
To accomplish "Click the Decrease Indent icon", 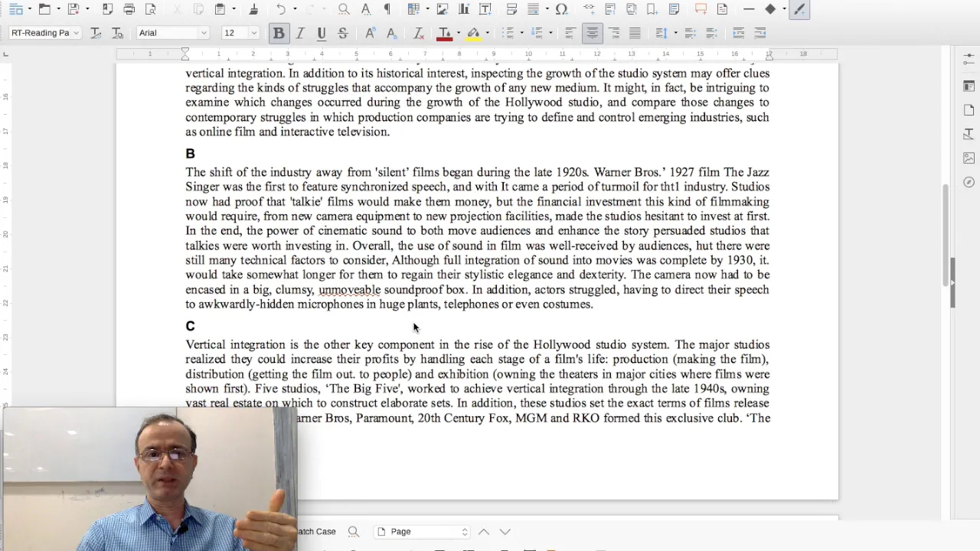I will [x=759, y=33].
